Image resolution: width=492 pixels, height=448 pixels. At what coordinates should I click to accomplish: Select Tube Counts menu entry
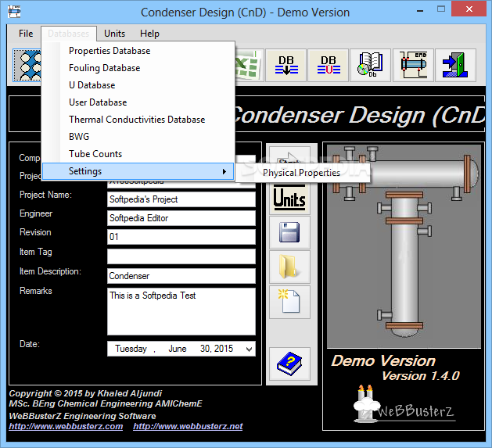coord(138,154)
